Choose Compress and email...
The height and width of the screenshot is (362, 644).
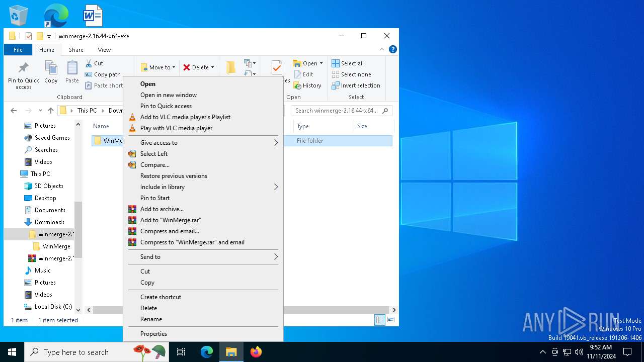pyautogui.click(x=203, y=231)
